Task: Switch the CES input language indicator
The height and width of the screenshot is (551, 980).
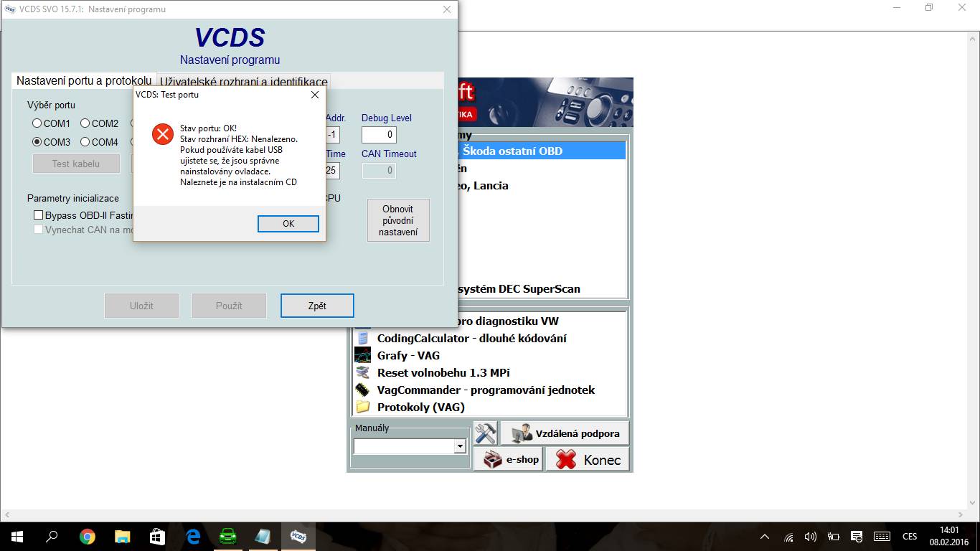Action: [x=910, y=537]
